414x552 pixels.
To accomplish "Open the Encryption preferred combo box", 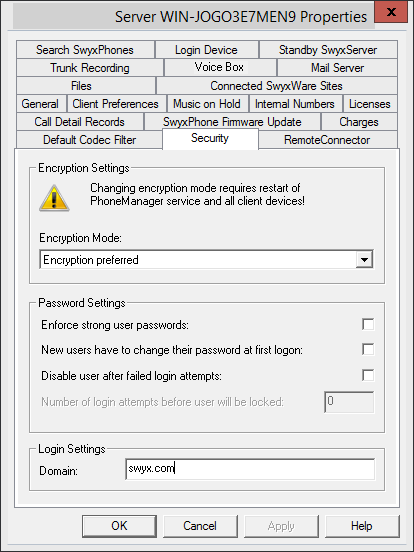I will [206, 260].
